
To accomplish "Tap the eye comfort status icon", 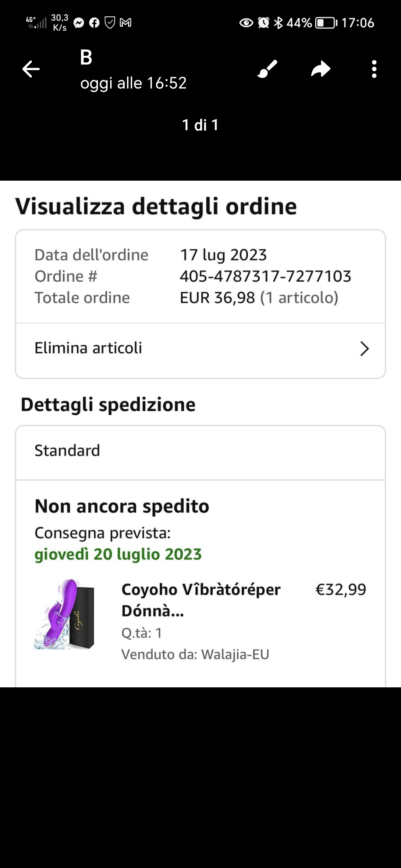I will (246, 23).
